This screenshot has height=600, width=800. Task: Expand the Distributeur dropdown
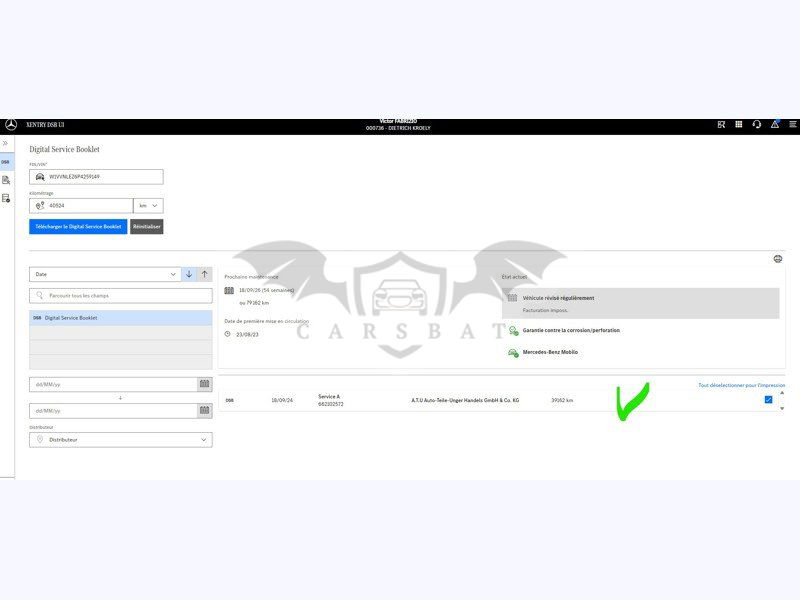(x=120, y=440)
